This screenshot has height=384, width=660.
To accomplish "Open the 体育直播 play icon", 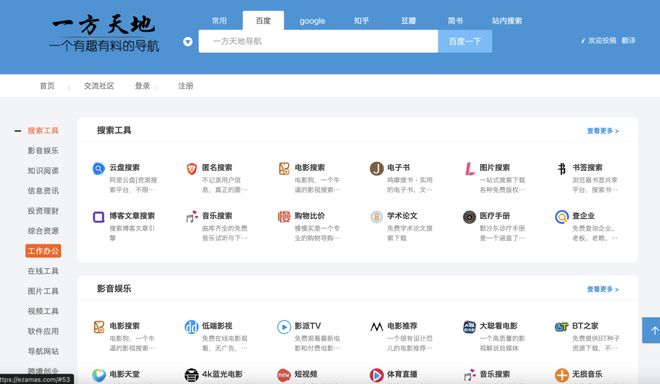I will pyautogui.click(x=377, y=375).
